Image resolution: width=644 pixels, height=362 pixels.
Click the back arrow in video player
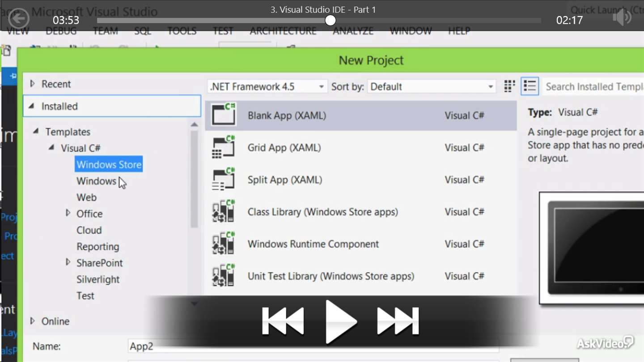pos(19,18)
